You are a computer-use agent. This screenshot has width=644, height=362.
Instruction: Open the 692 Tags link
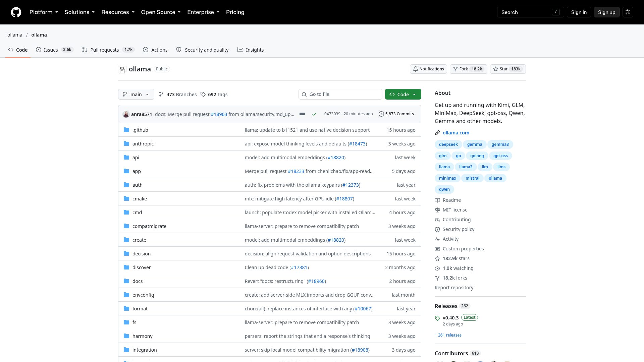(x=214, y=95)
